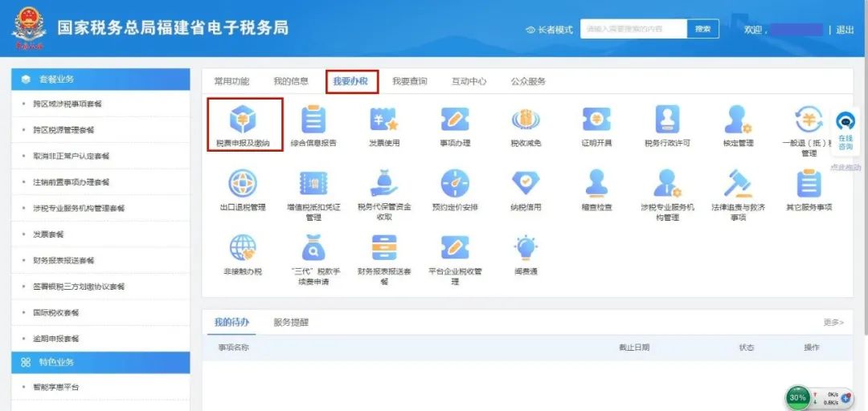868x411 pixels.
Task: Click the 退出 logout link
Action: tap(845, 30)
